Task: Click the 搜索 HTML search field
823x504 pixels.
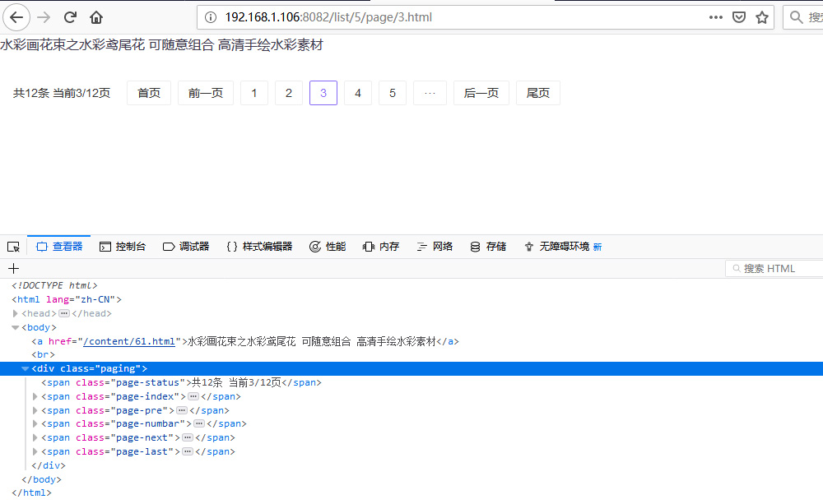Action: pos(778,269)
